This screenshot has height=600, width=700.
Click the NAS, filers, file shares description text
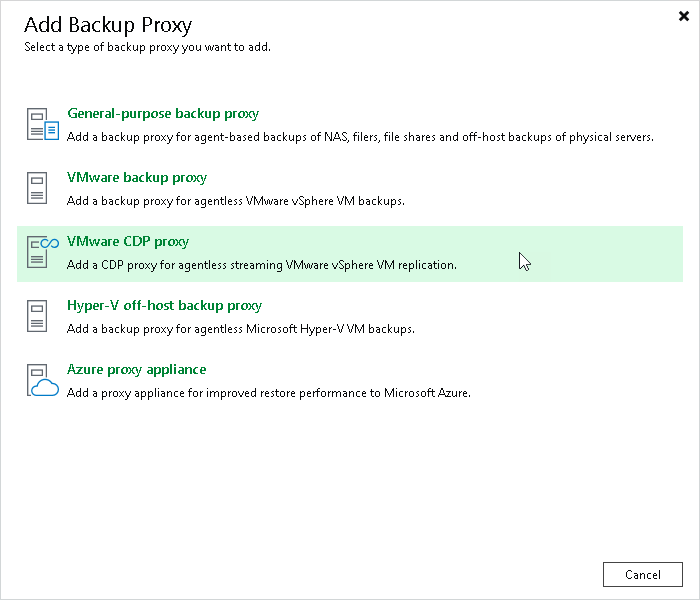pos(360,137)
